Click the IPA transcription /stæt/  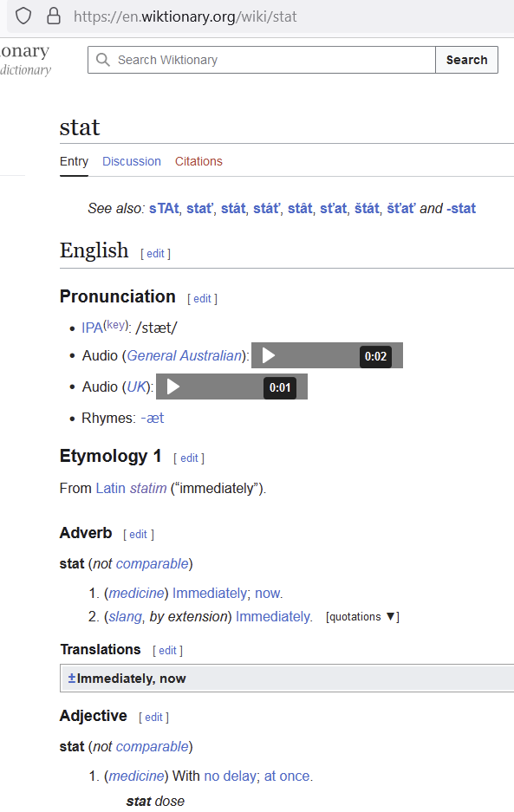click(x=157, y=328)
